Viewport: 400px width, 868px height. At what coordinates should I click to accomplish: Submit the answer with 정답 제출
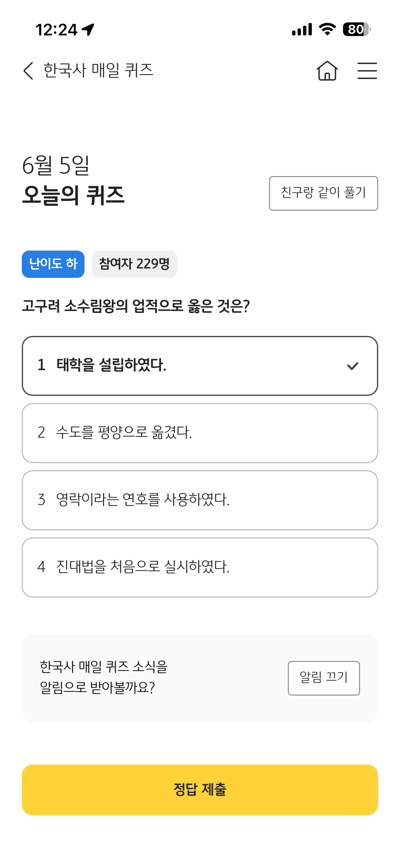point(200,790)
